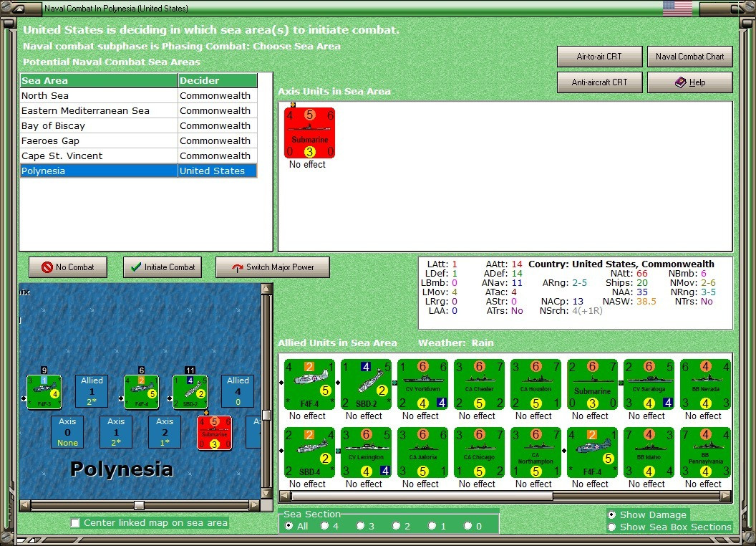
Task: Select sea section 4 radio button
Action: click(324, 526)
